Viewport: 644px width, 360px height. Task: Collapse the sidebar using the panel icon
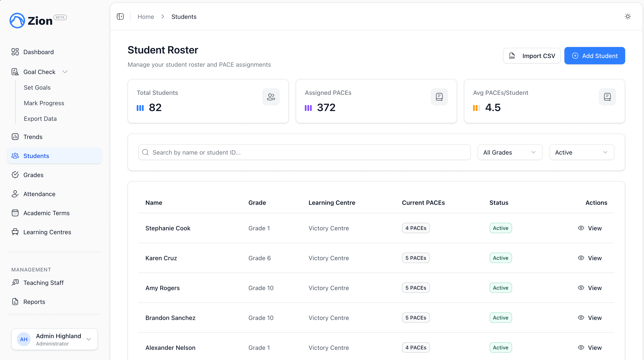(x=120, y=16)
